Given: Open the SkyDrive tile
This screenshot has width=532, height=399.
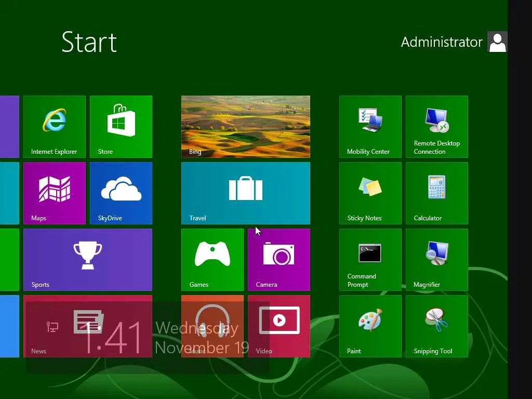Looking at the screenshot, I should point(121,193).
